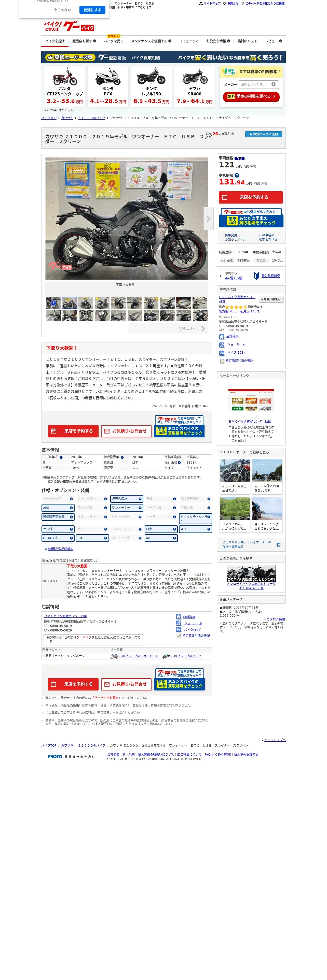
Task: Click the help icon in the 販売店保証 box
Action: pos(140,499)
